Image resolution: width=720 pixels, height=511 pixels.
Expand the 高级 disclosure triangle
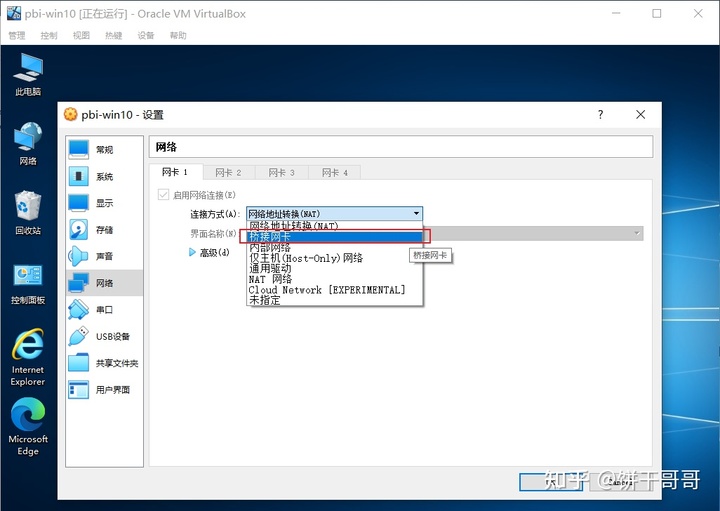(192, 253)
